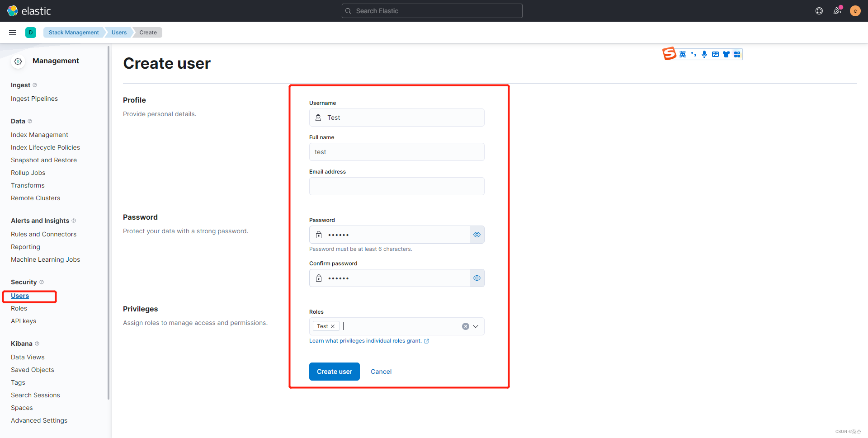
Task: Open Remote Clusters
Action: tap(35, 198)
